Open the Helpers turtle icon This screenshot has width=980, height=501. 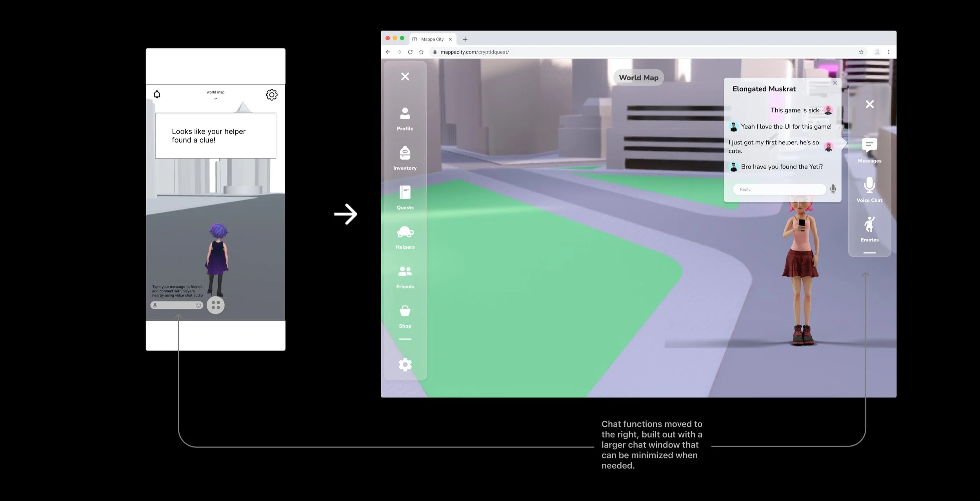pyautogui.click(x=405, y=232)
